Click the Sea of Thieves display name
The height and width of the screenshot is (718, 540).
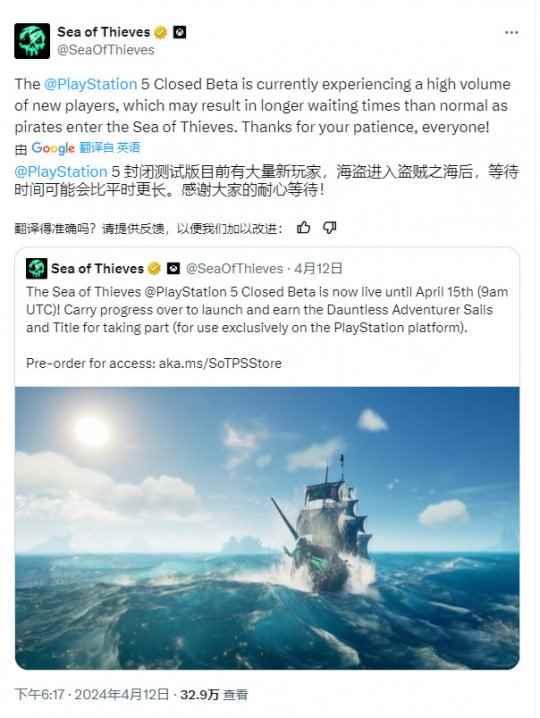click(104, 32)
